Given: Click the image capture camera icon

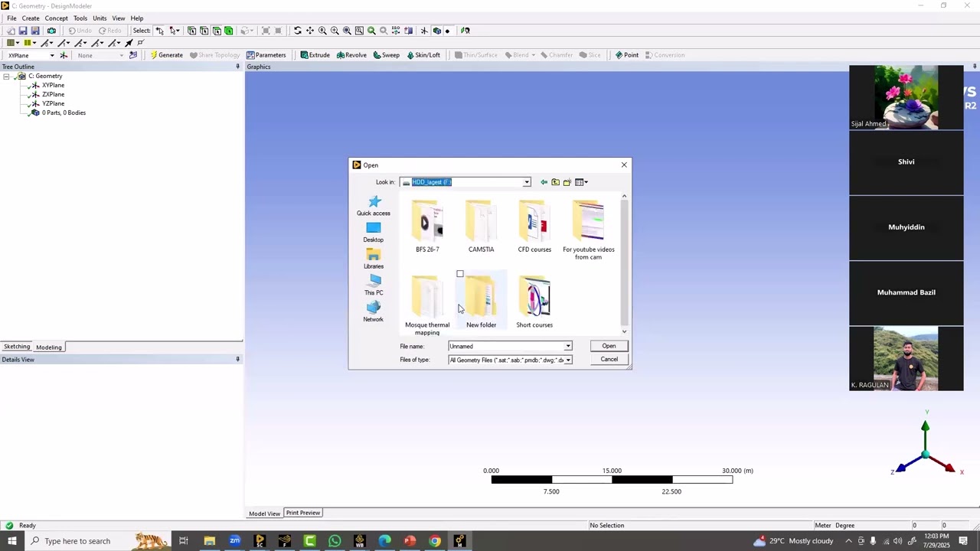Looking at the screenshot, I should pos(51,31).
